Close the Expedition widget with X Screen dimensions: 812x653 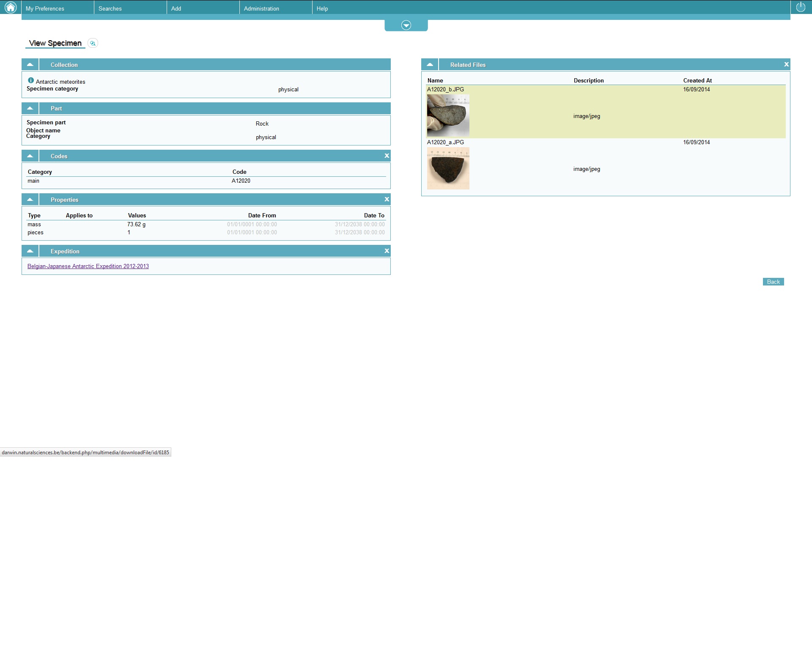[387, 251]
